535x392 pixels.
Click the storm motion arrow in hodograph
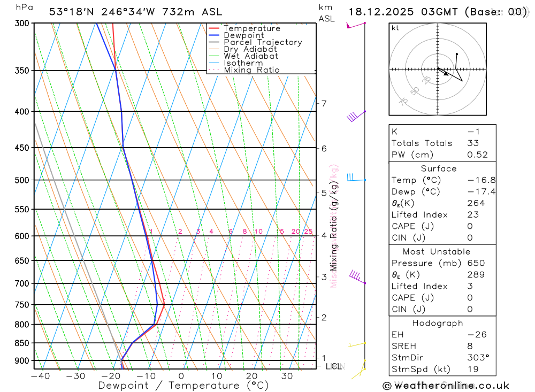(x=443, y=72)
